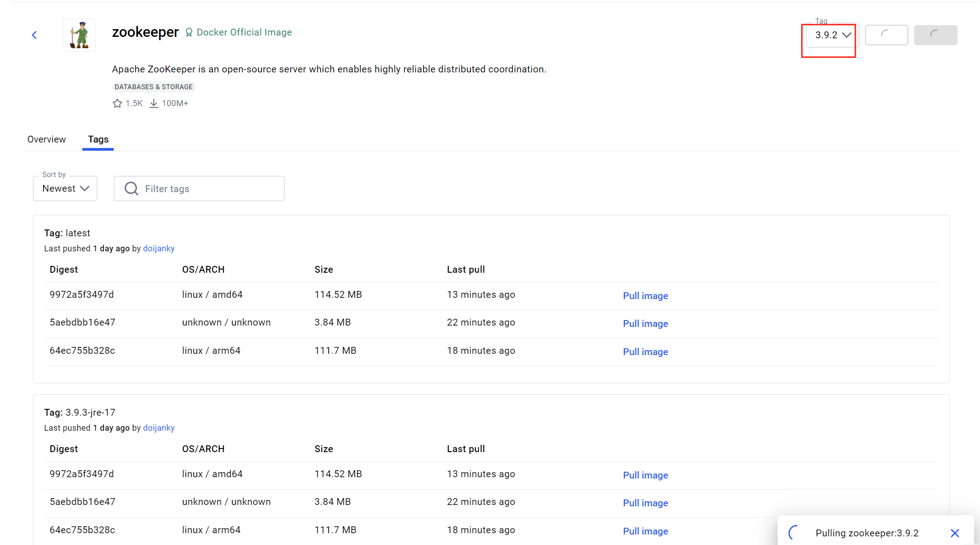
Task: Select the Tags tab
Action: point(98,139)
